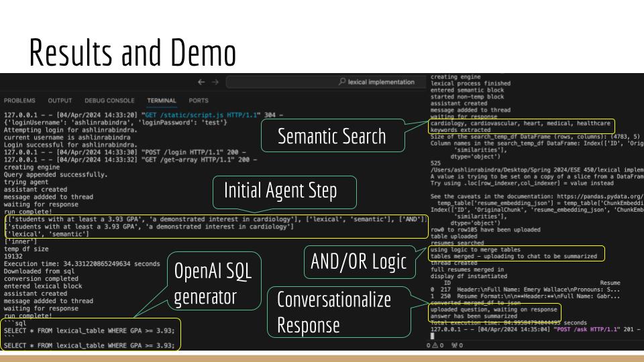The width and height of the screenshot is (644, 362).
Task: Click the magnifier icon in the search bar
Action: click(341, 82)
